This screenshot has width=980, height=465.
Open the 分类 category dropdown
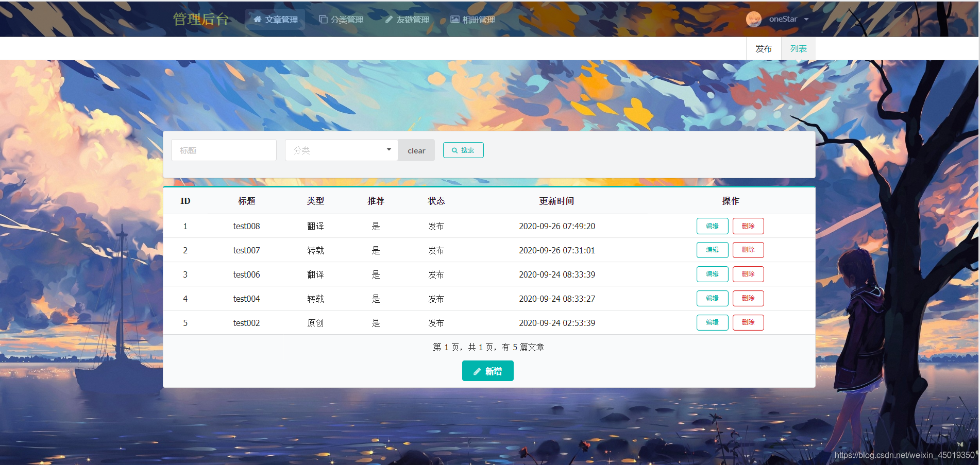pyautogui.click(x=342, y=150)
